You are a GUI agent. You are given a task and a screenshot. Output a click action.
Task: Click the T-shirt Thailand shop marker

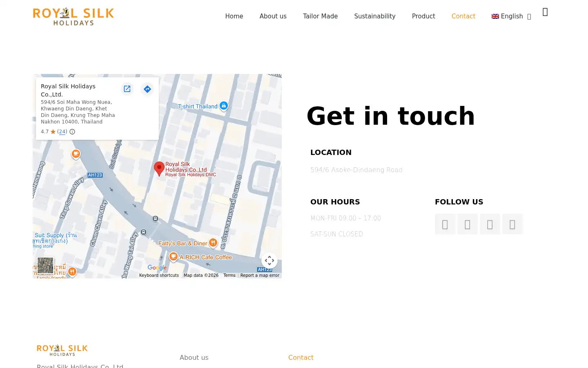click(x=224, y=106)
